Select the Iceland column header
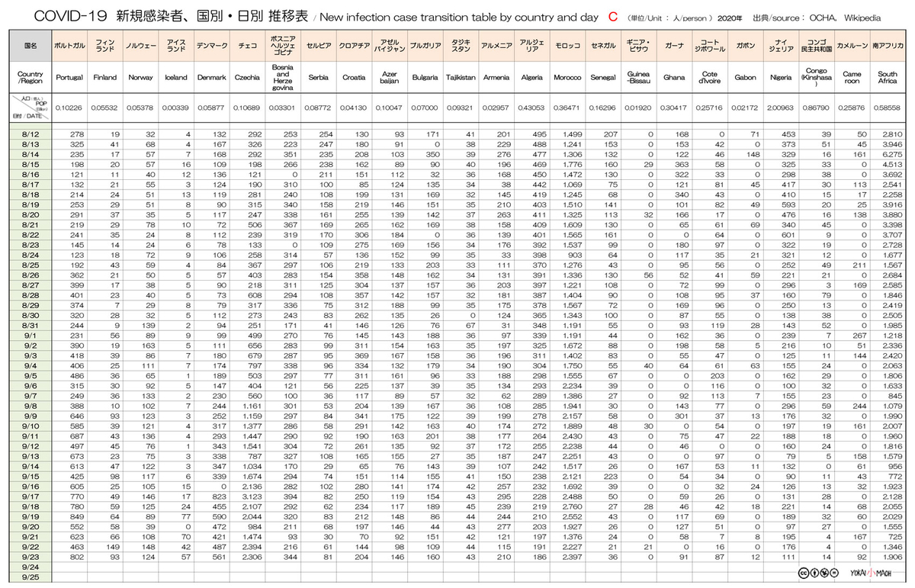 click(x=176, y=78)
